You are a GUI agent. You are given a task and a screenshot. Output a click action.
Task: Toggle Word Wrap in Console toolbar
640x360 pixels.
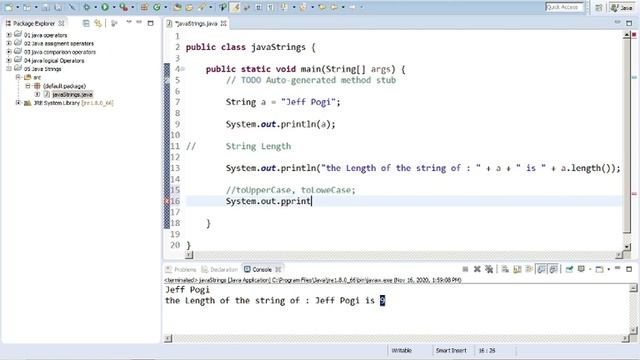click(x=529, y=269)
